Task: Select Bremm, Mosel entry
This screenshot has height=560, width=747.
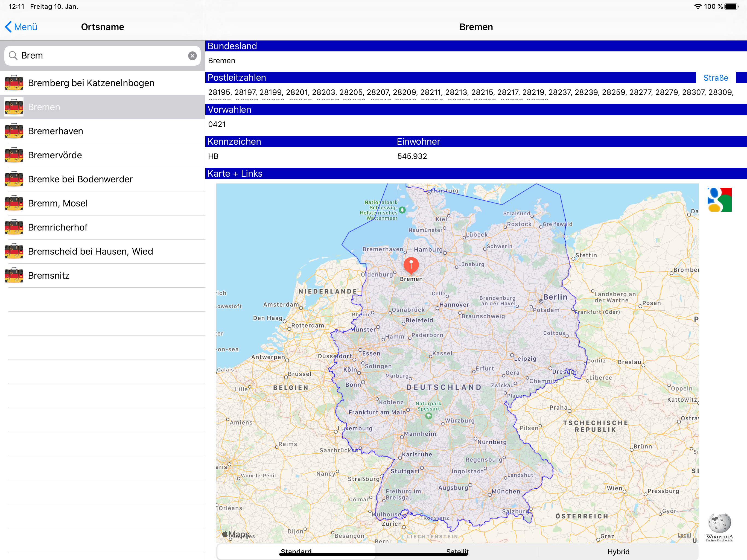Action: [103, 203]
